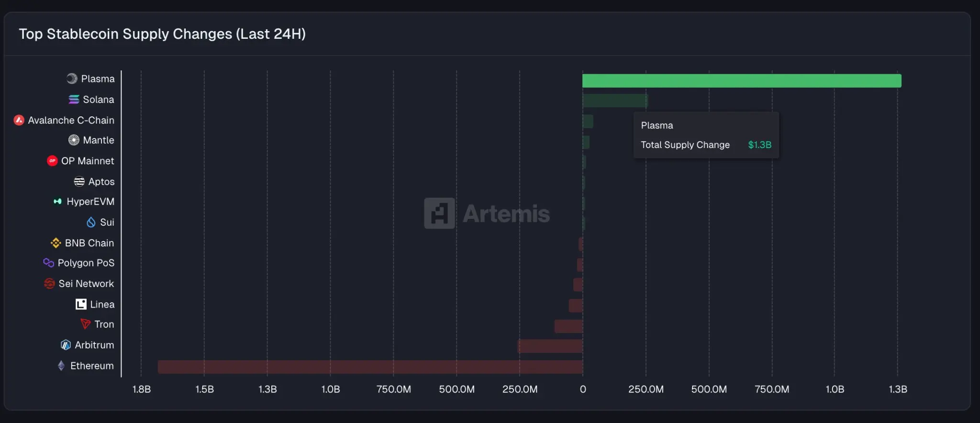Click the Plasma axis label text
Viewport: 980px width, 423px height.
98,79
